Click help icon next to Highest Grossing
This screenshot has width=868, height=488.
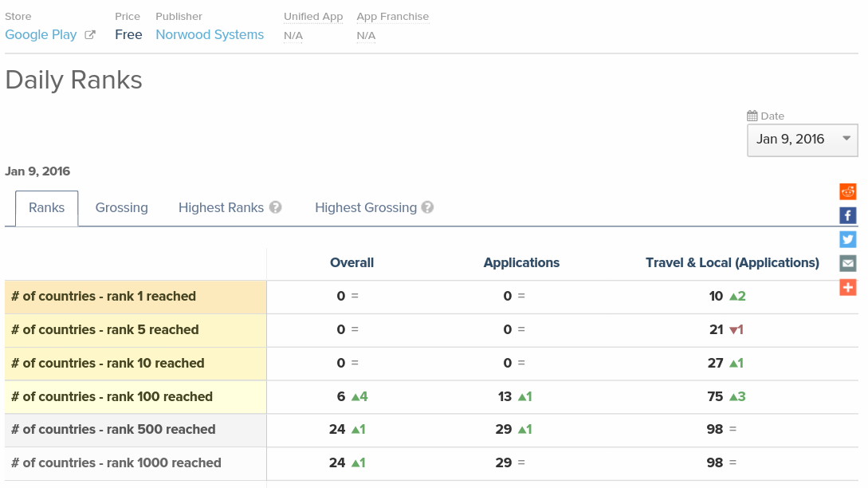click(x=428, y=207)
